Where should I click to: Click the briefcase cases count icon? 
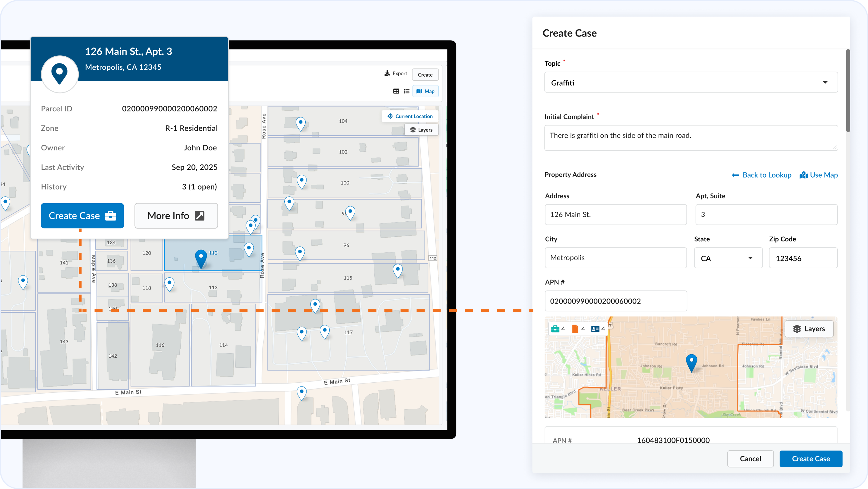click(x=555, y=329)
